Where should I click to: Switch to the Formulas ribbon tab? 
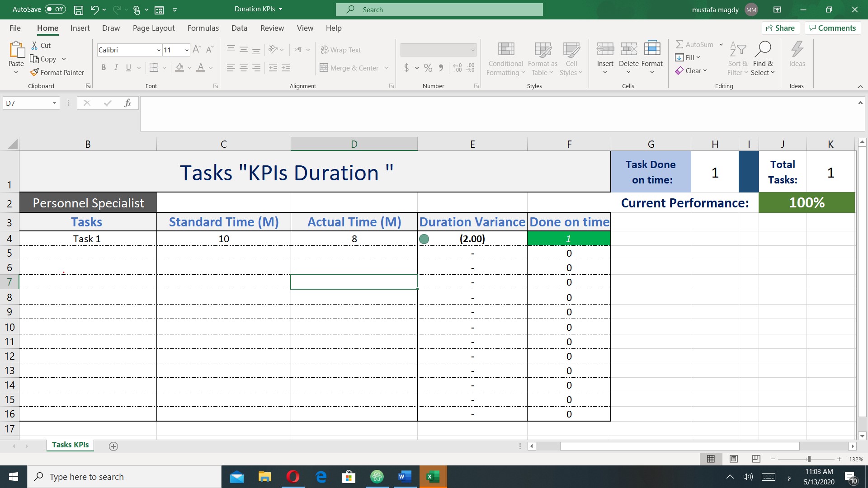coord(203,28)
